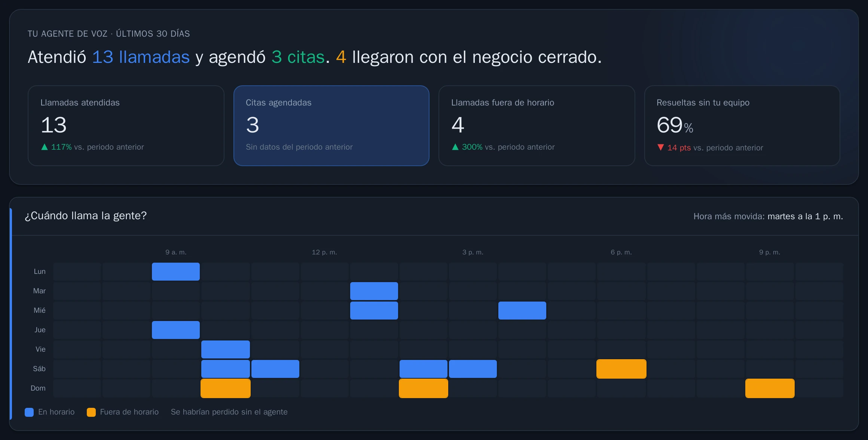Click 'Sin datos del periodo anterior' text
The height and width of the screenshot is (440, 868).
tap(299, 147)
